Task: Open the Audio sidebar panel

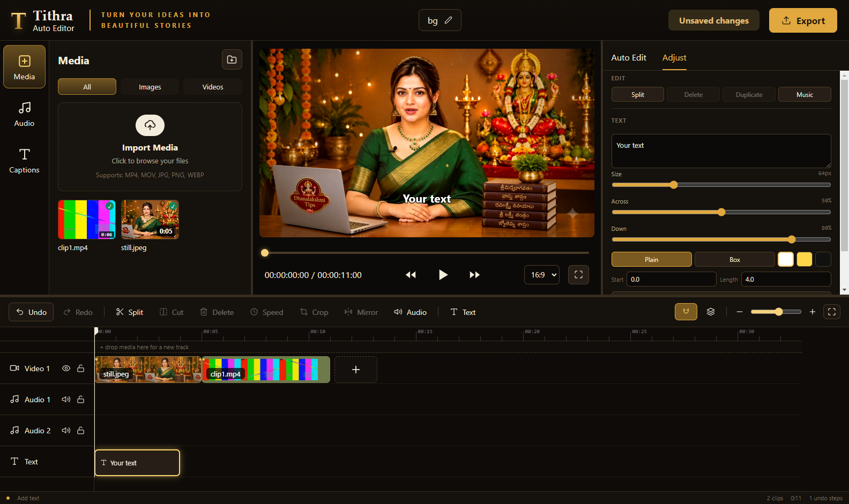Action: point(24,114)
